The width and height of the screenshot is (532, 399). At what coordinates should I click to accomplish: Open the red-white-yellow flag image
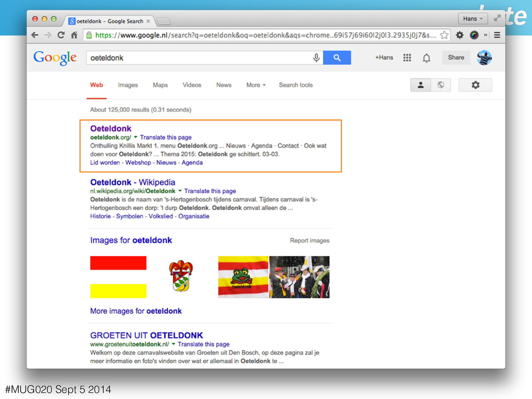pos(118,277)
